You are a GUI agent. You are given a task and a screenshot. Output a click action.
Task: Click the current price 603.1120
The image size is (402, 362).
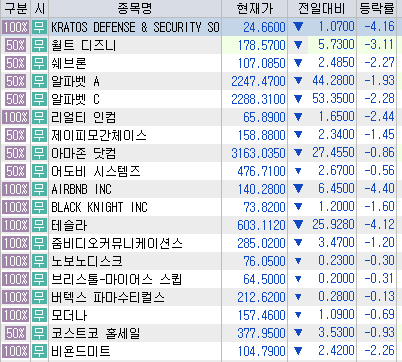tap(262, 225)
